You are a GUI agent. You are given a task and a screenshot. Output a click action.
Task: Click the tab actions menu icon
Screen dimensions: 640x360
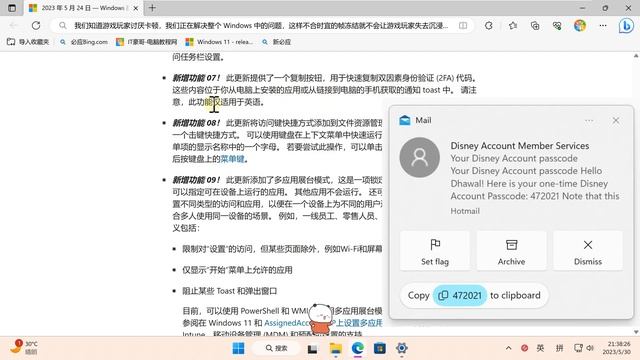pyautogui.click(x=12, y=8)
